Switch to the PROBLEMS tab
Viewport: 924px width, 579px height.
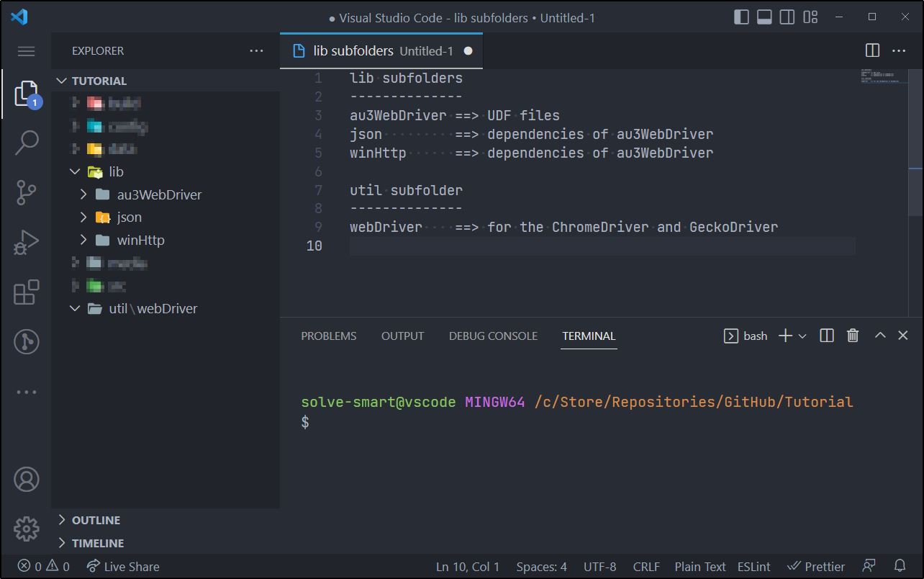(328, 336)
